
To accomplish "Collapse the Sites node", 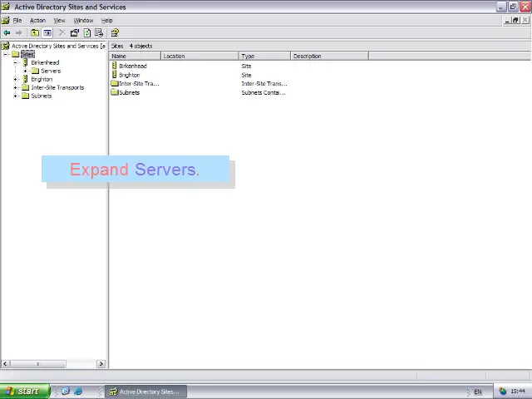I will [6, 54].
